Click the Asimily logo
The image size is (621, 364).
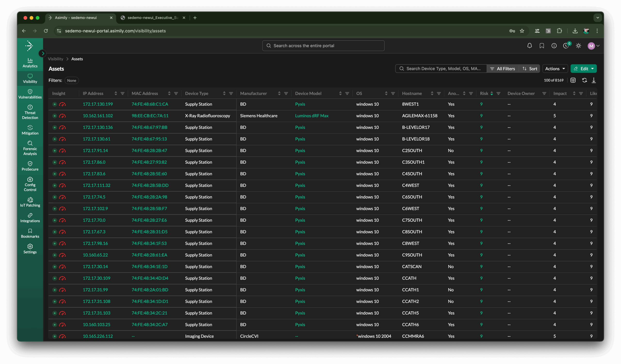pyautogui.click(x=30, y=46)
